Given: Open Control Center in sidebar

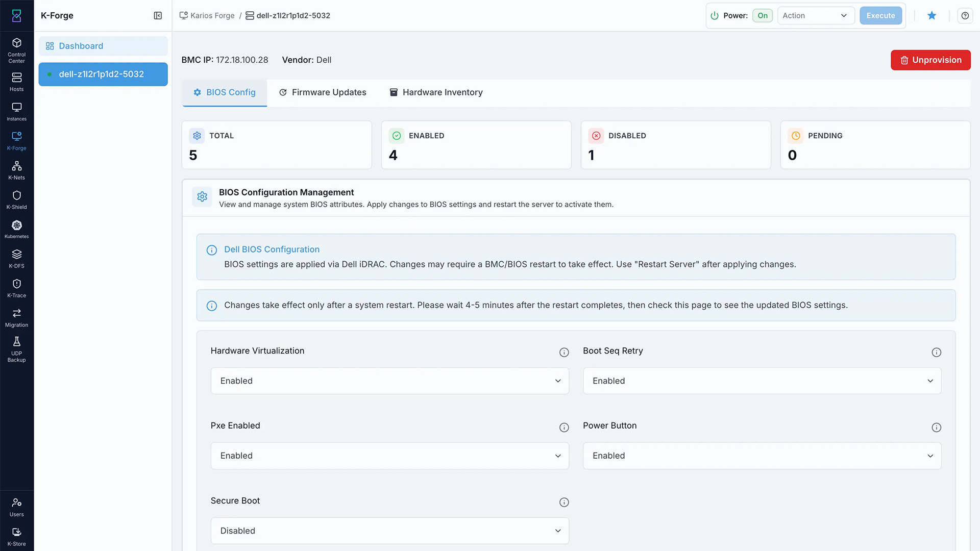Looking at the screenshot, I should (x=17, y=51).
